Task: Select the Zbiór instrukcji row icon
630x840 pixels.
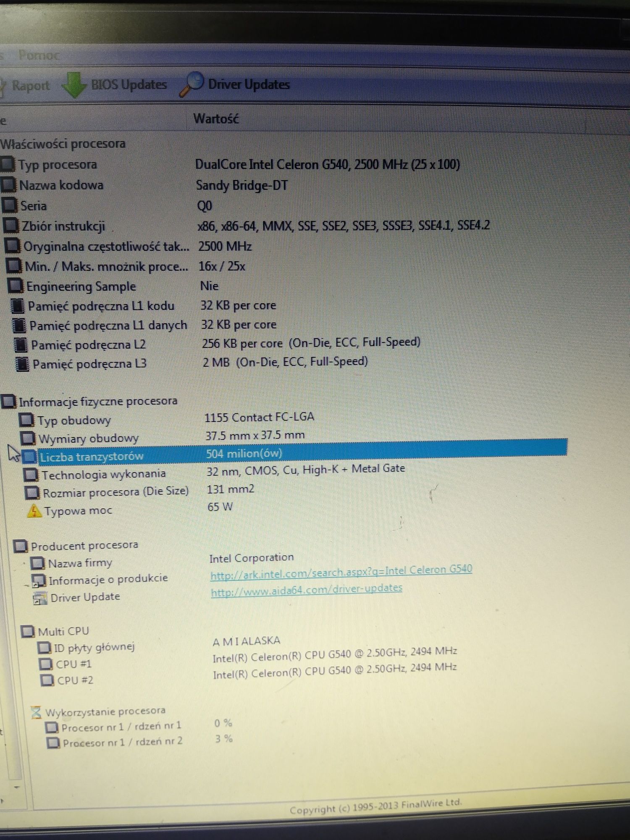Action: pyautogui.click(x=11, y=226)
